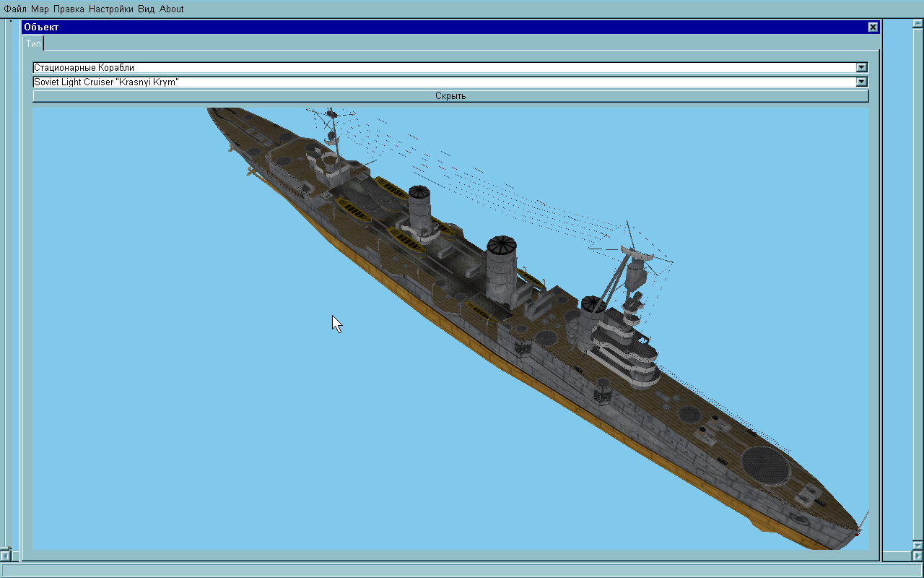Close the Объект dialog
This screenshot has height=578, width=924.
point(873,27)
